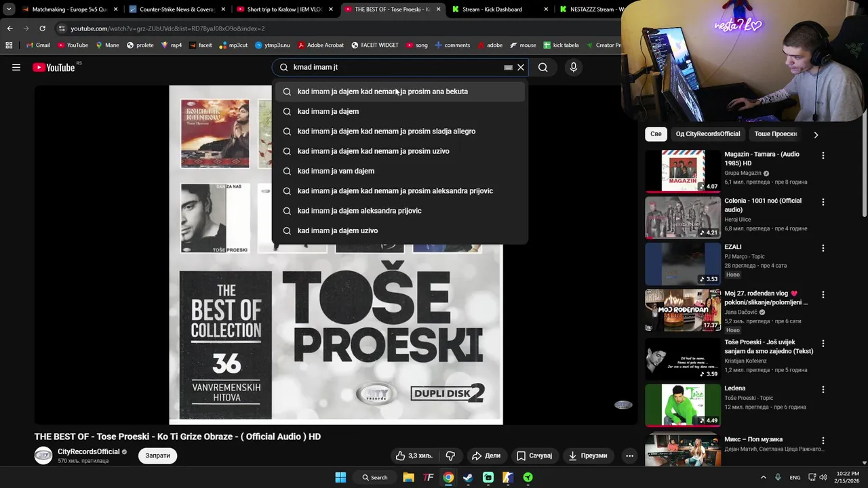The image size is (868, 488).
Task: Go to the YouTube home logo
Action: 54,67
